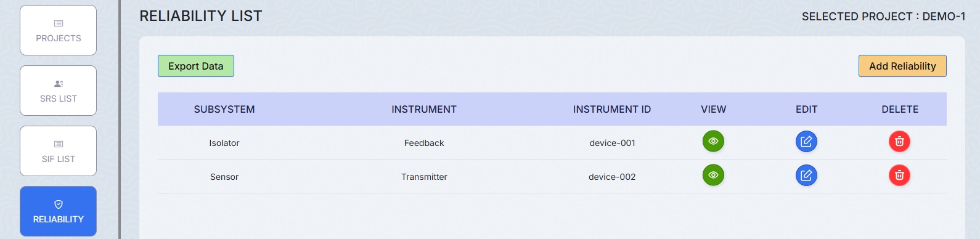Delete the device-001 row
The image size is (980, 239).
pyautogui.click(x=899, y=142)
